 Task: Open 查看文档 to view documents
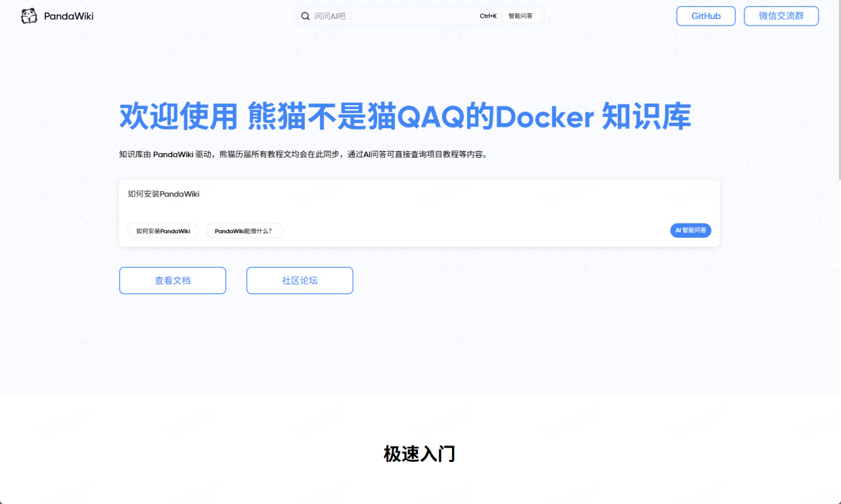click(173, 281)
